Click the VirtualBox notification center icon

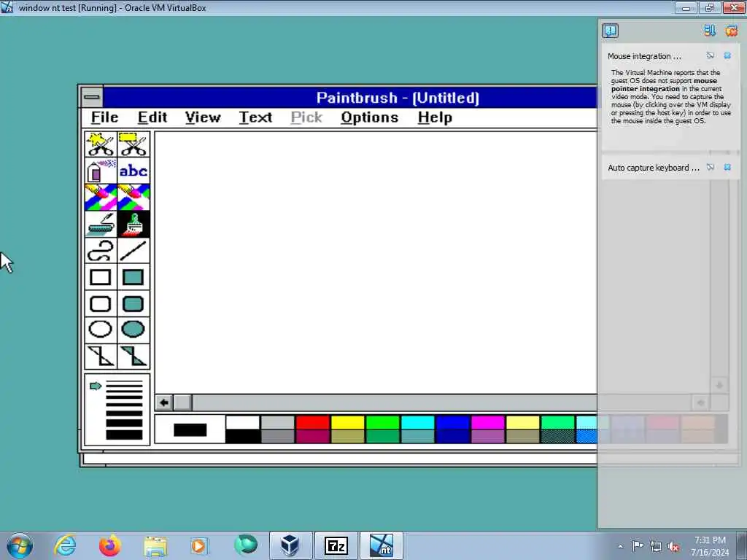coord(611,31)
